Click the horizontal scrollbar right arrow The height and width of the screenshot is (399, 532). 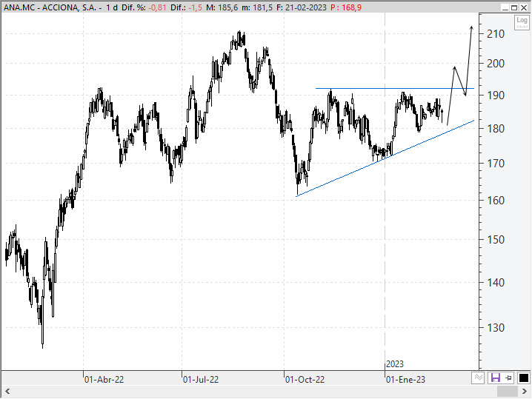coord(524,392)
